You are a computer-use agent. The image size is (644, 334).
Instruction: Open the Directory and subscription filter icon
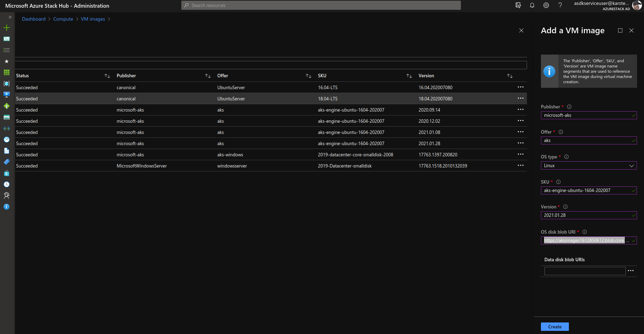tap(518, 5)
